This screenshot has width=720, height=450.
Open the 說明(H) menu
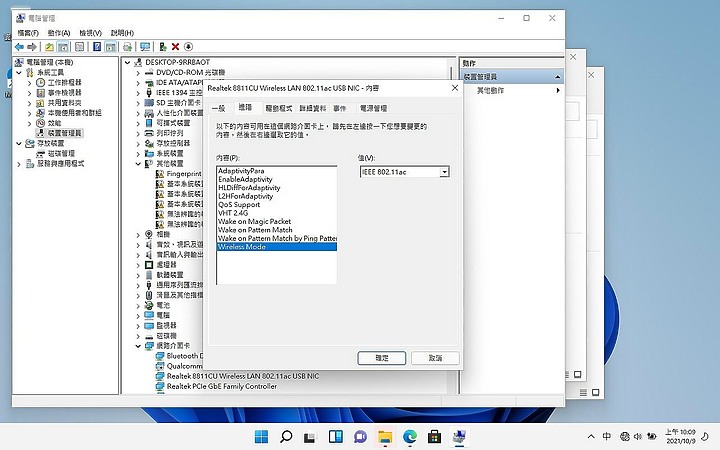tap(122, 33)
